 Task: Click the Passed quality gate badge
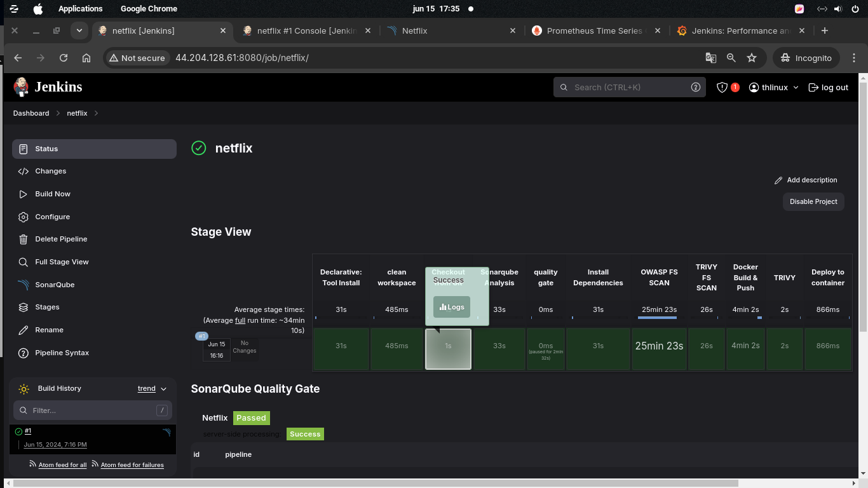251,417
